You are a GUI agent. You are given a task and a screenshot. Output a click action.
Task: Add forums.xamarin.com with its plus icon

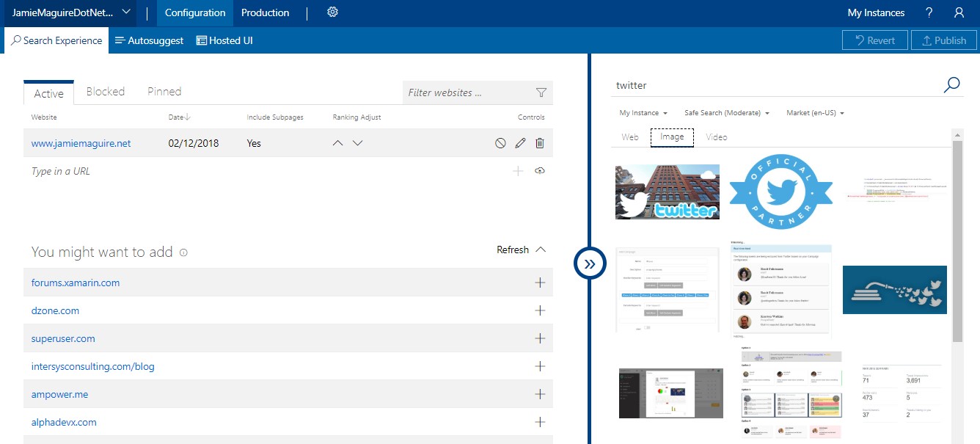click(x=541, y=283)
